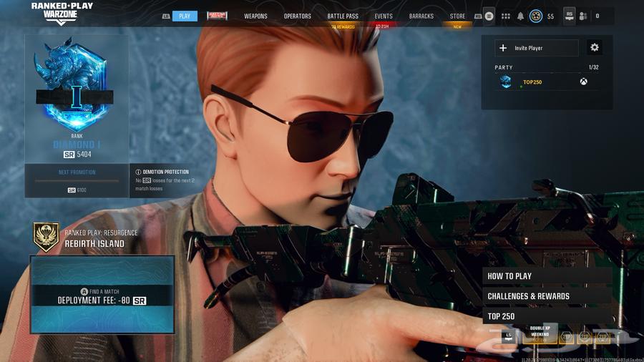The width and height of the screenshot is (644, 362).
Task: Open the friends social icon
Action: 583,16
